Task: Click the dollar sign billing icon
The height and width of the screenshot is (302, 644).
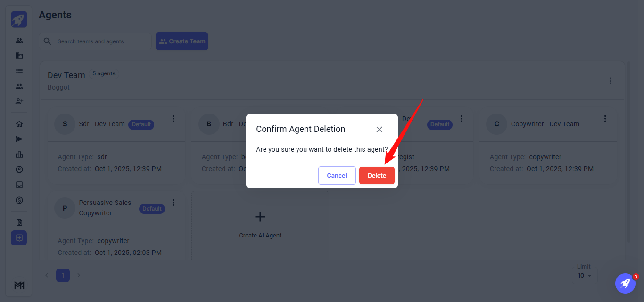Action: pyautogui.click(x=19, y=200)
